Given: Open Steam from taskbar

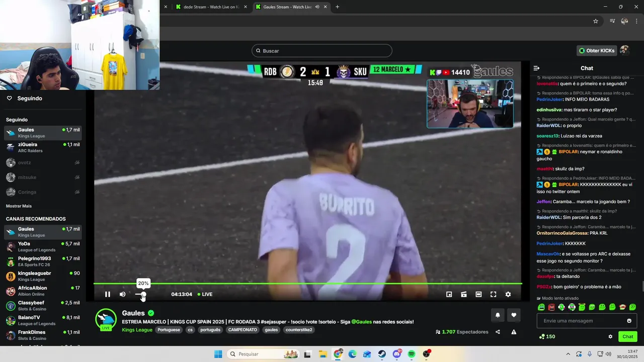Looking at the screenshot, I should pos(382,354).
